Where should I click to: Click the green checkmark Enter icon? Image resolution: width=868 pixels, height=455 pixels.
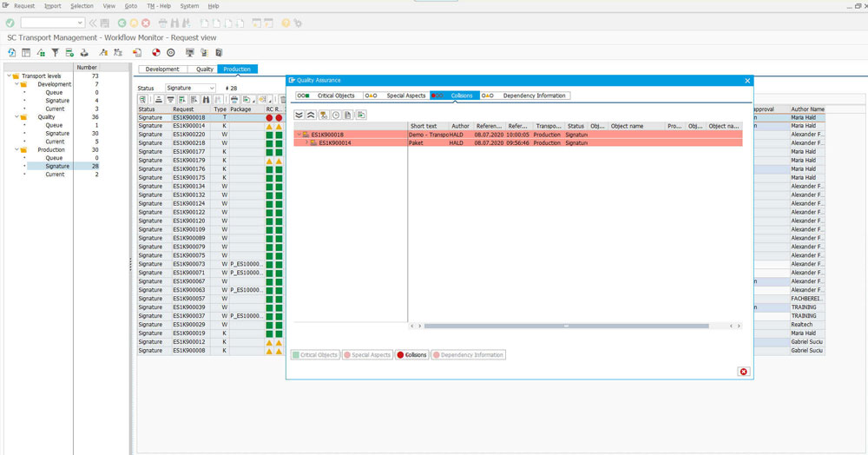(10, 23)
